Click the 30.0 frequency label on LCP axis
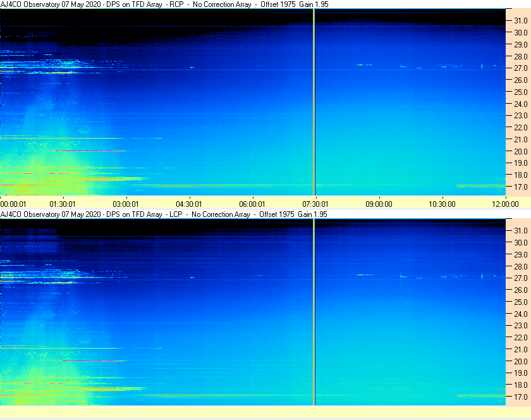 click(x=521, y=242)
